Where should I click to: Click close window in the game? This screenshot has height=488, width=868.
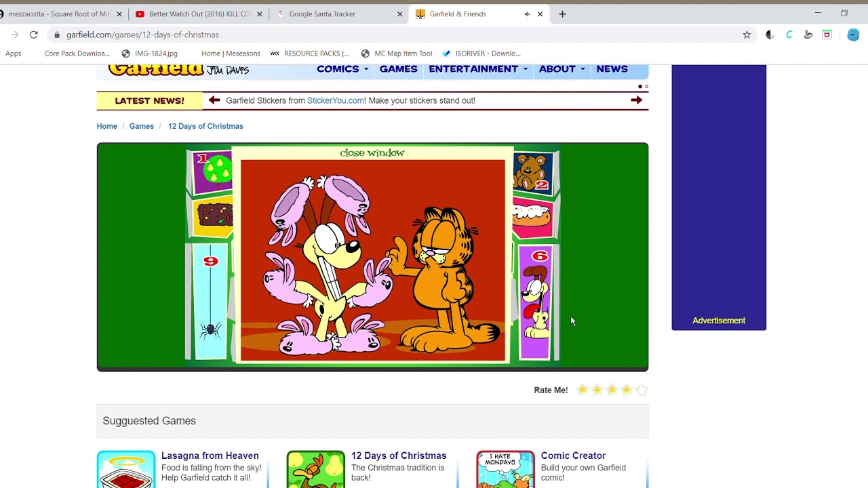[372, 153]
